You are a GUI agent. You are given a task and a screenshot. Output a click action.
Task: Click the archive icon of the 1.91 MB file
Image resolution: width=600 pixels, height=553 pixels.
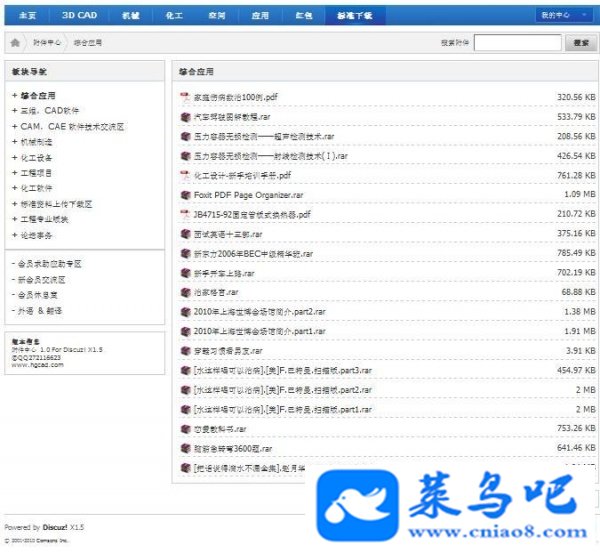(x=185, y=331)
